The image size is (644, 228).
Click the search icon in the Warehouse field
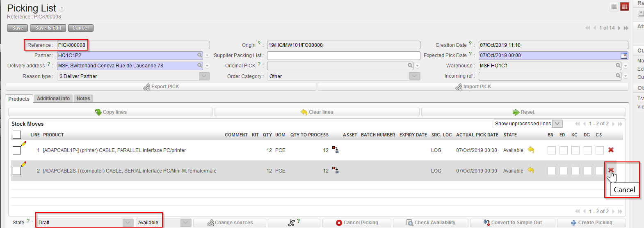618,65
